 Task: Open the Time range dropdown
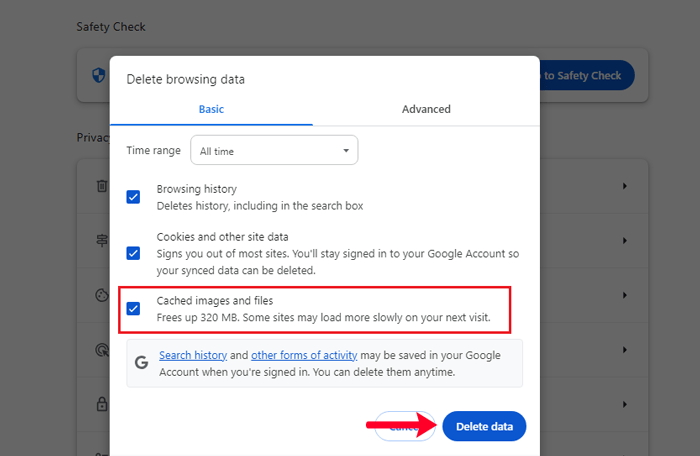pos(274,151)
